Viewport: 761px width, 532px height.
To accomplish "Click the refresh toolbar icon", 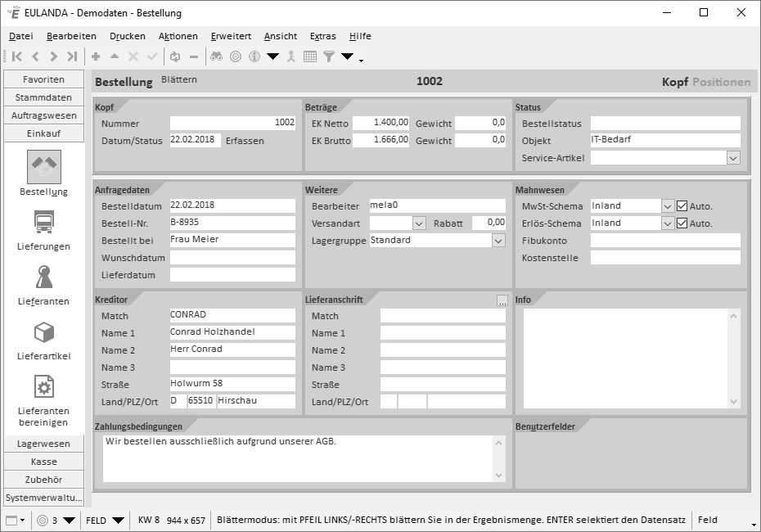I will [x=175, y=56].
